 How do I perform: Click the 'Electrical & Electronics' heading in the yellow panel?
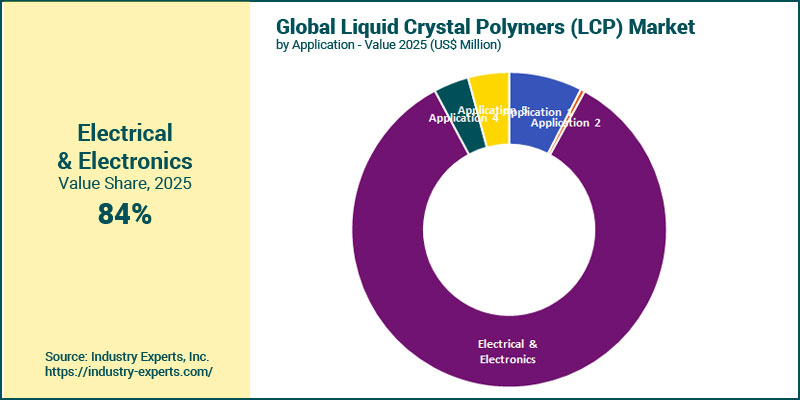[124, 147]
